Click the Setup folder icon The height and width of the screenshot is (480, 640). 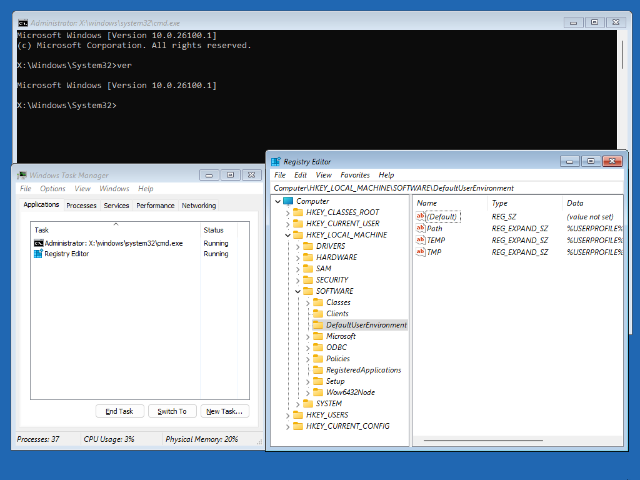[318, 381]
